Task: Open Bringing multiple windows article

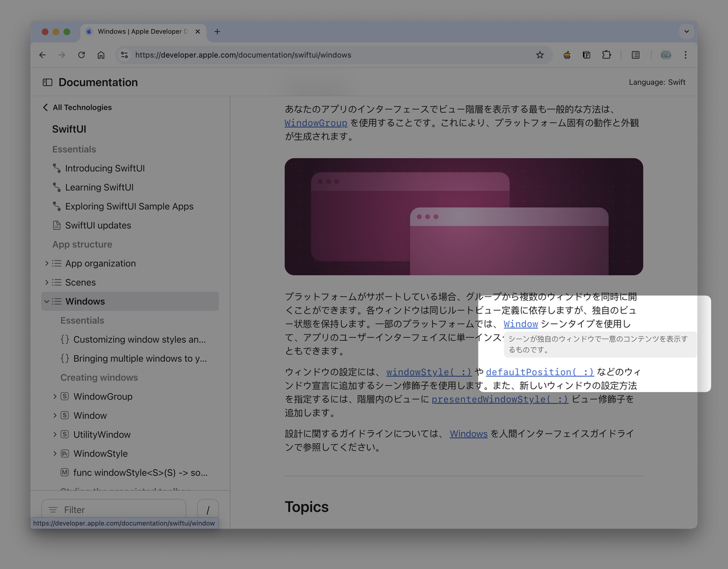Action: pyautogui.click(x=140, y=358)
